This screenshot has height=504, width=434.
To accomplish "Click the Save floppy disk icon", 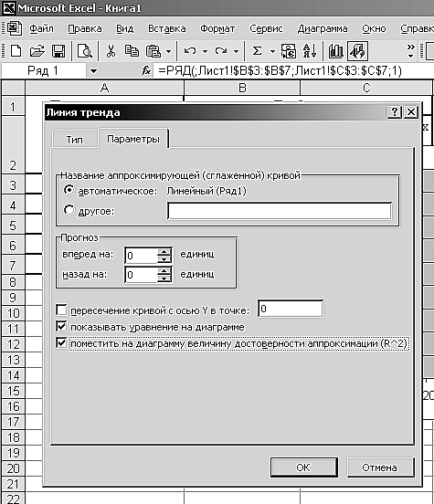I will pyautogui.click(x=58, y=51).
